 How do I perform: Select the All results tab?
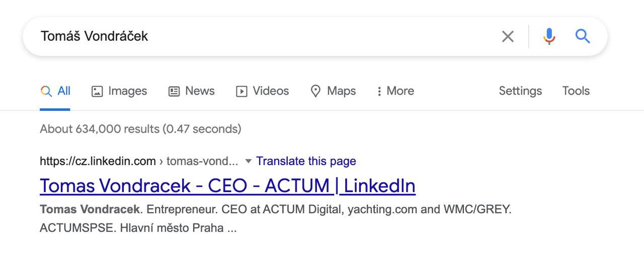point(55,91)
